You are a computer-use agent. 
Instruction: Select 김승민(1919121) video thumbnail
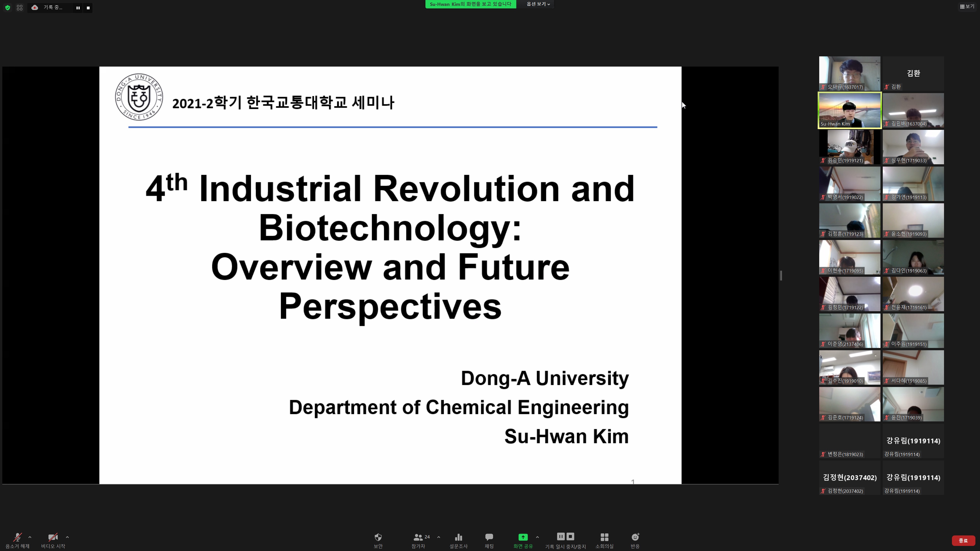tap(850, 147)
